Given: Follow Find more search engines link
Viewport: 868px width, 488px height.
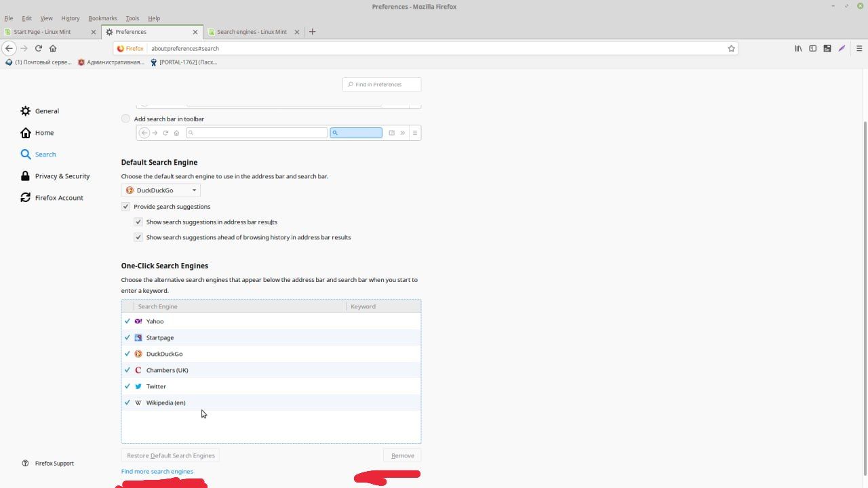Looking at the screenshot, I should pos(157,471).
